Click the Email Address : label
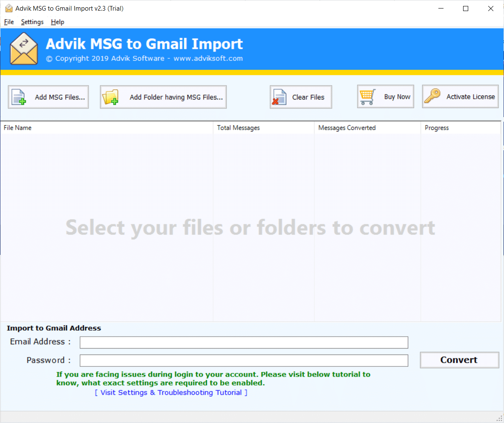 [x=40, y=342]
